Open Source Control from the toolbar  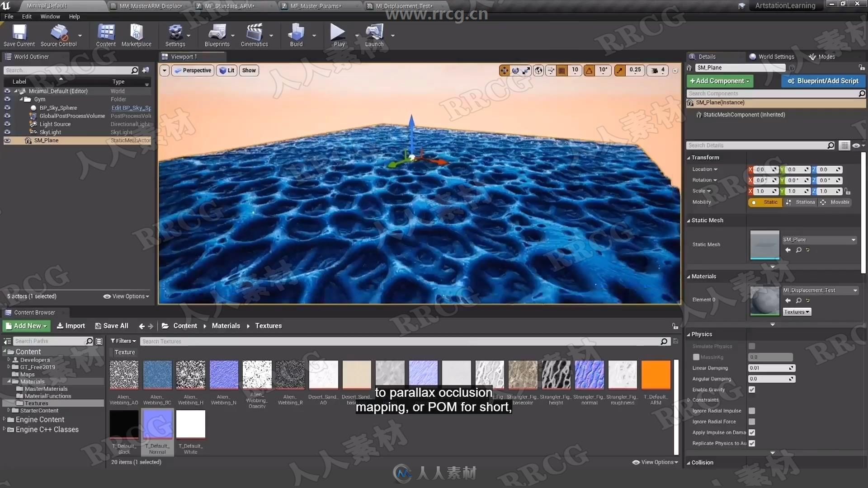(x=59, y=35)
